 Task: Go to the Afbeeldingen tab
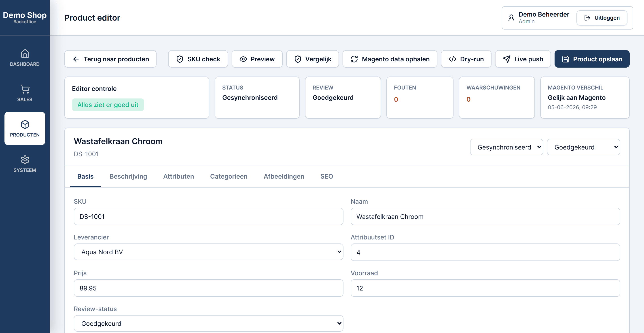(x=284, y=176)
